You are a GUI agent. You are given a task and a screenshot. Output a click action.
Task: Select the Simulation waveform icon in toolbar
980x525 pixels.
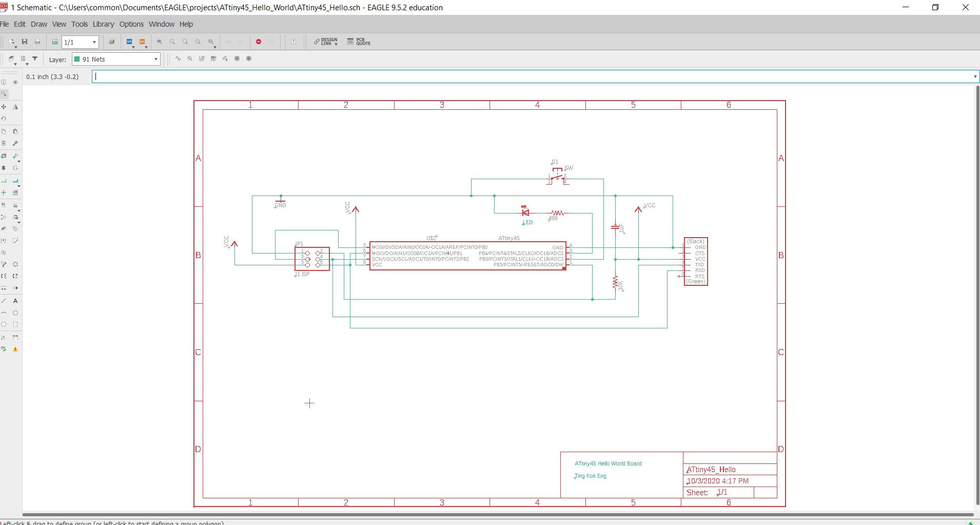tap(178, 59)
